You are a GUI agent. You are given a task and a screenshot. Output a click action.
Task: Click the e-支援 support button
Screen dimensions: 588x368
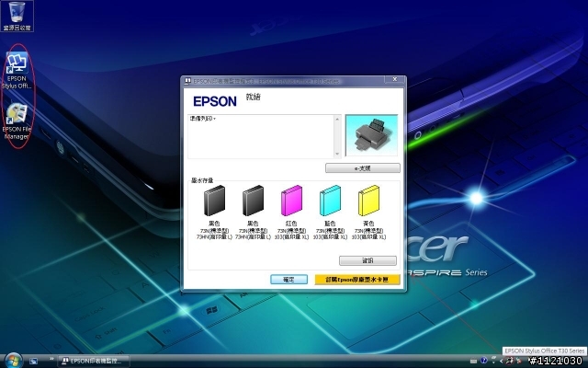pos(363,168)
